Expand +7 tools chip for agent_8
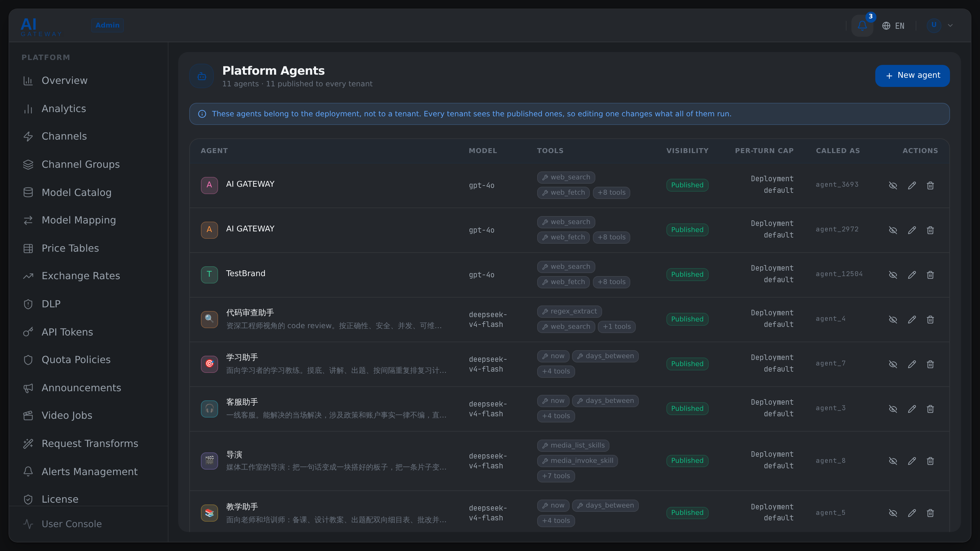Viewport: 980px width, 551px height. (x=556, y=476)
